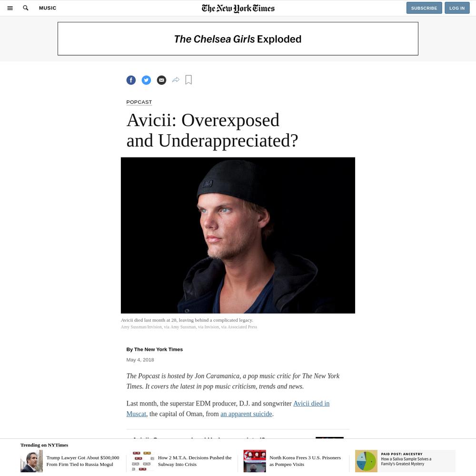This screenshot has height=476, width=476.
Task: Share the article on Facebook
Action: click(x=131, y=80)
